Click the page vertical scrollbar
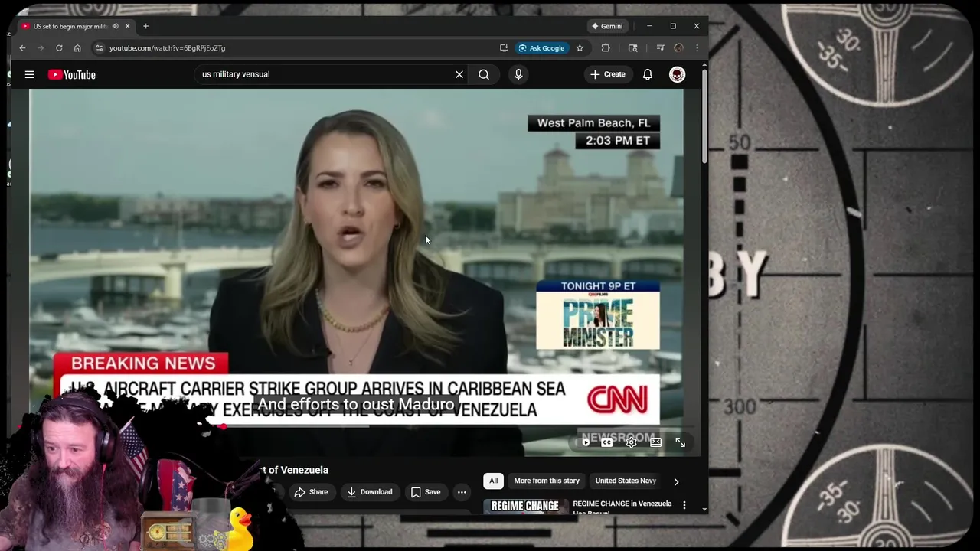This screenshot has width=980, height=551. [704, 115]
